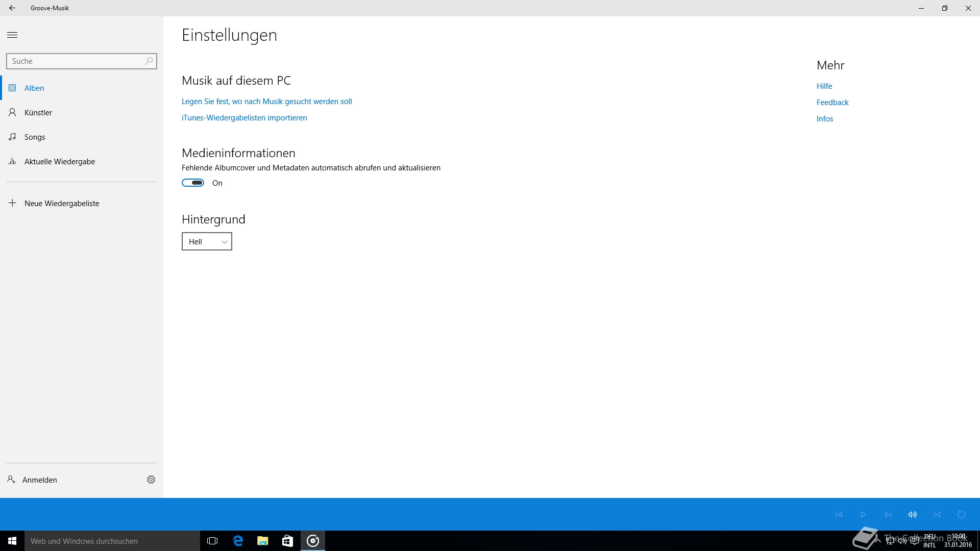The height and width of the screenshot is (551, 980).
Task: Open the volume control
Action: coord(913,514)
